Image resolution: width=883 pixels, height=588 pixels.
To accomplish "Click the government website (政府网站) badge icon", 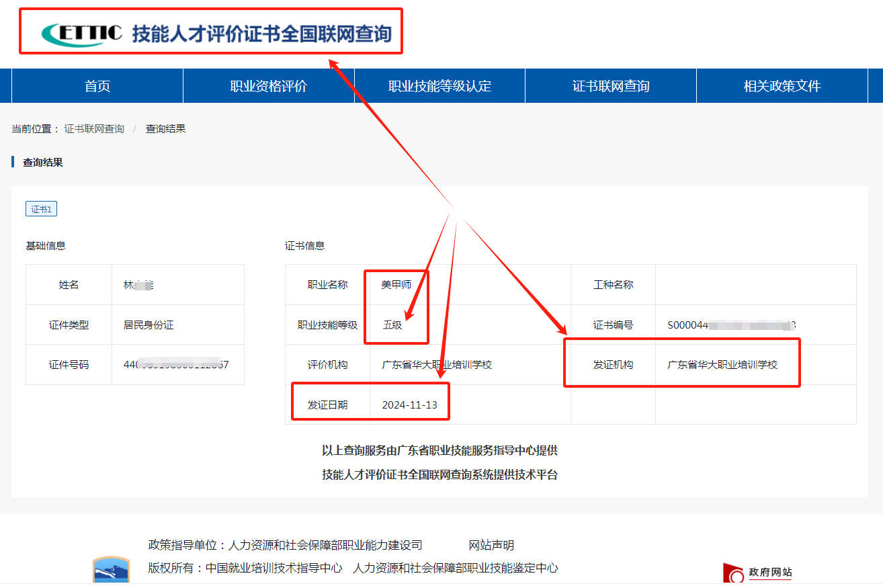I will [x=758, y=573].
